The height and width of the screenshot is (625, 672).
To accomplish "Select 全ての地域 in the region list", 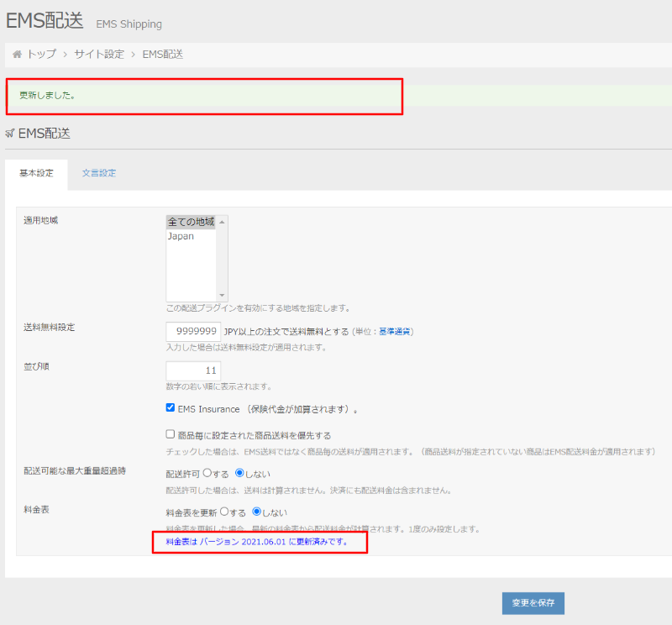I will click(x=191, y=222).
